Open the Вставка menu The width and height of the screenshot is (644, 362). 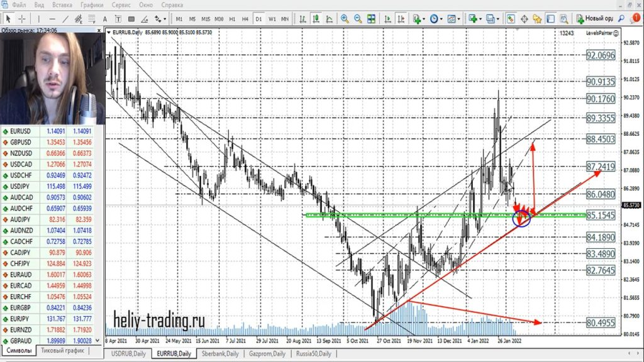(62, 5)
